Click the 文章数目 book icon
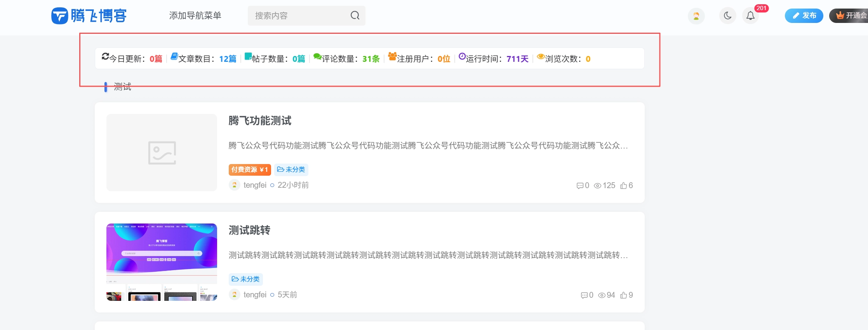Image resolution: width=868 pixels, height=330 pixels. pos(174,56)
